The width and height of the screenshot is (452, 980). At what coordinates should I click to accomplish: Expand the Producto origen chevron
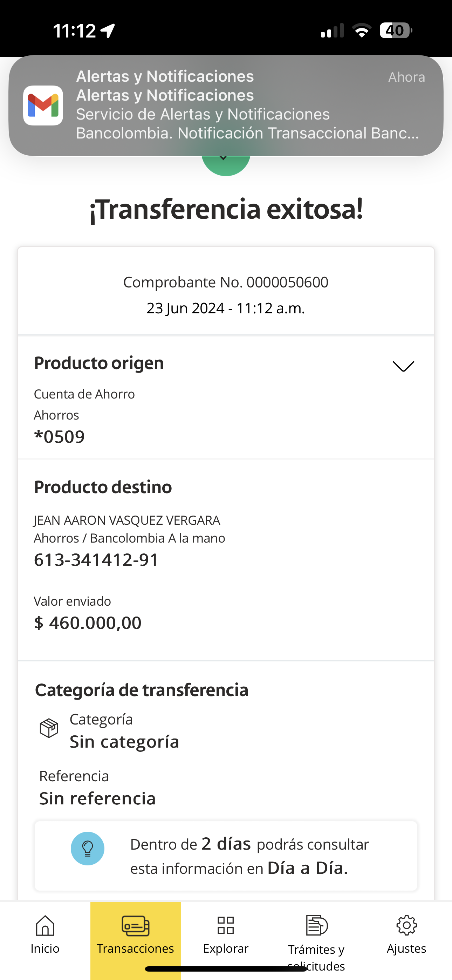403,366
